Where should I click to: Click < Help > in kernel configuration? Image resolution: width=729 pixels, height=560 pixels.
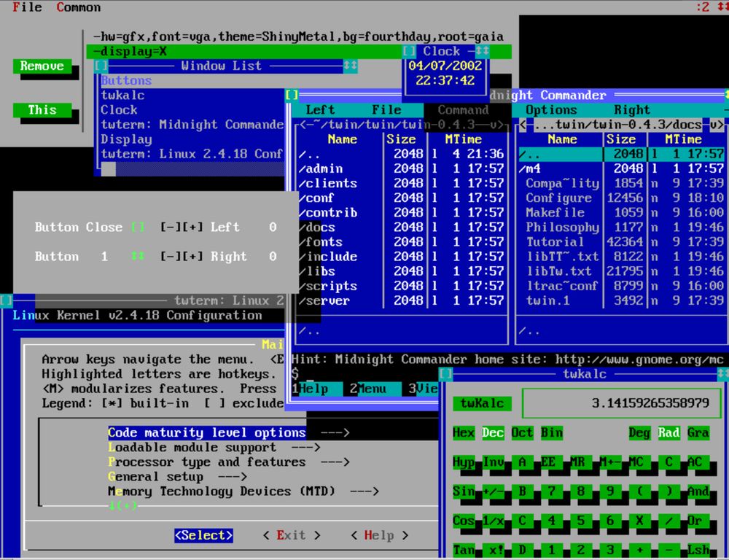pyautogui.click(x=379, y=535)
